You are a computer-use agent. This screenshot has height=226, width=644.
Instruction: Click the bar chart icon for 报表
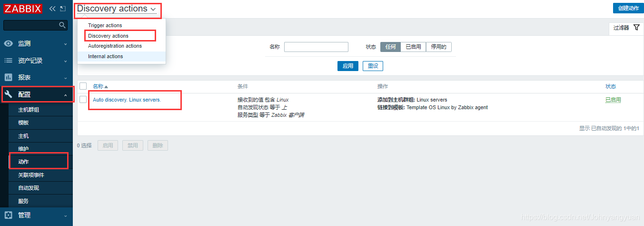8,77
